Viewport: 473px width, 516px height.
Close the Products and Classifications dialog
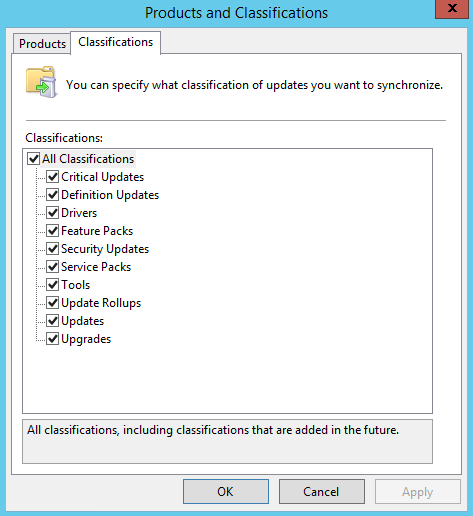click(x=452, y=9)
